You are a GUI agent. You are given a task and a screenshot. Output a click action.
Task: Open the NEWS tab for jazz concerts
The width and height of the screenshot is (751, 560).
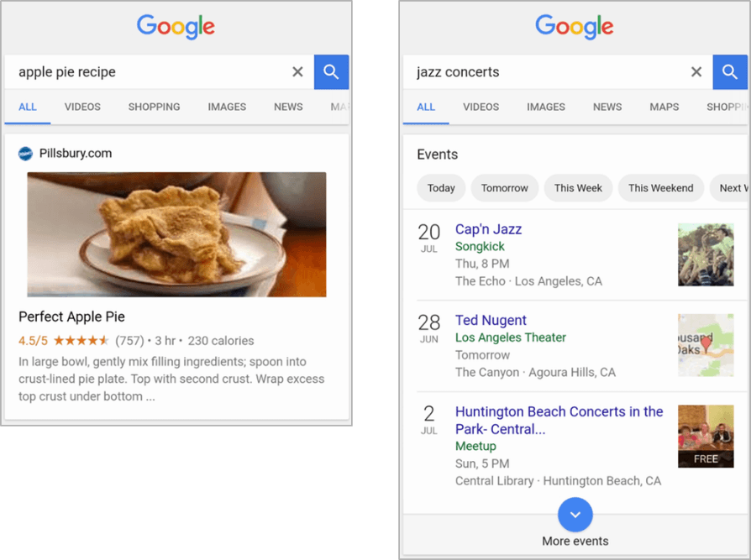tap(607, 107)
